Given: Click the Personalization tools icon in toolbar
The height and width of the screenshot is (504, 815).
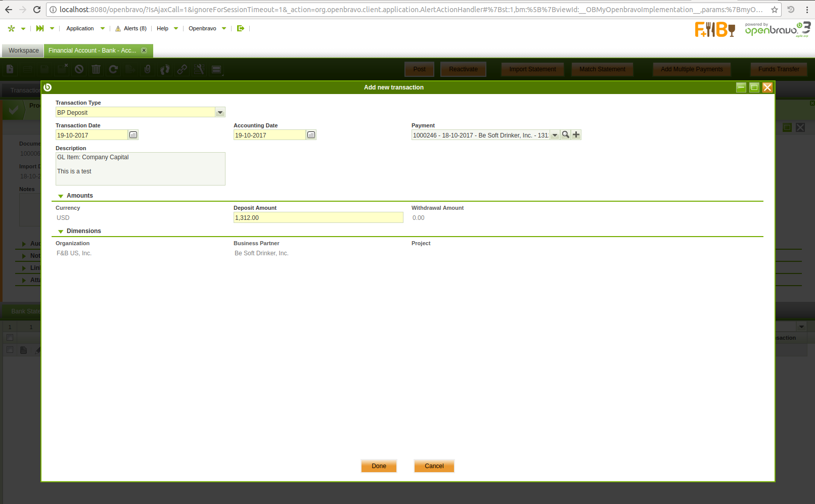Looking at the screenshot, I should [x=199, y=69].
